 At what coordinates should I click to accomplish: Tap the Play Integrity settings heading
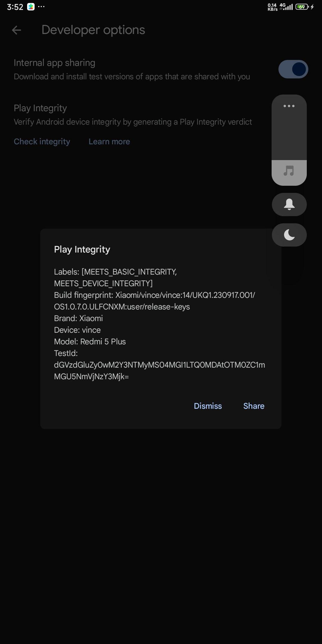point(40,108)
